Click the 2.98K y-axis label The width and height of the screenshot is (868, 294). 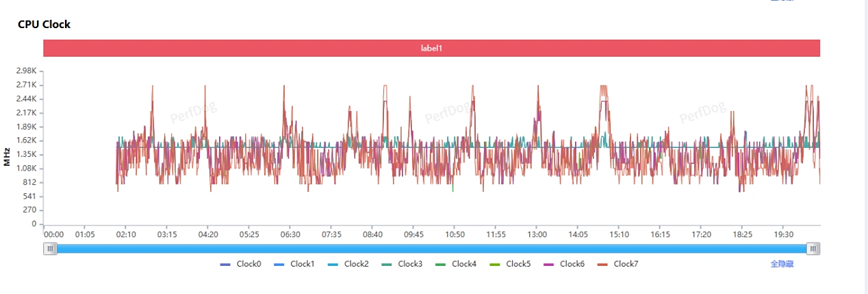(26, 71)
